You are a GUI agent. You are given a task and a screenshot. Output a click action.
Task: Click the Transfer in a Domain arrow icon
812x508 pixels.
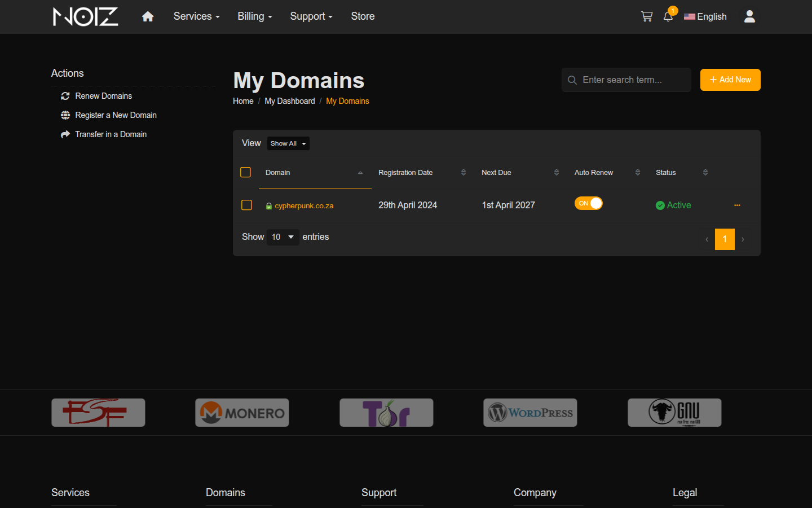click(65, 134)
